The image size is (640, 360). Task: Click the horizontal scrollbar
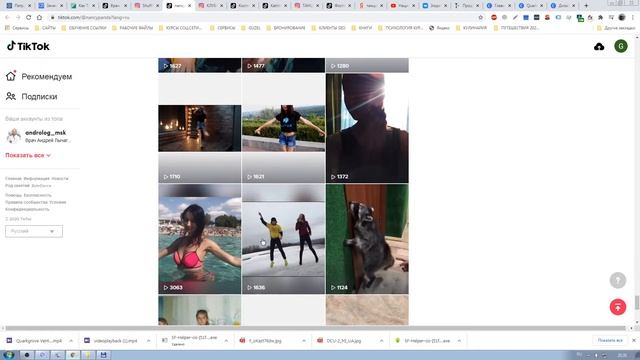(315, 328)
